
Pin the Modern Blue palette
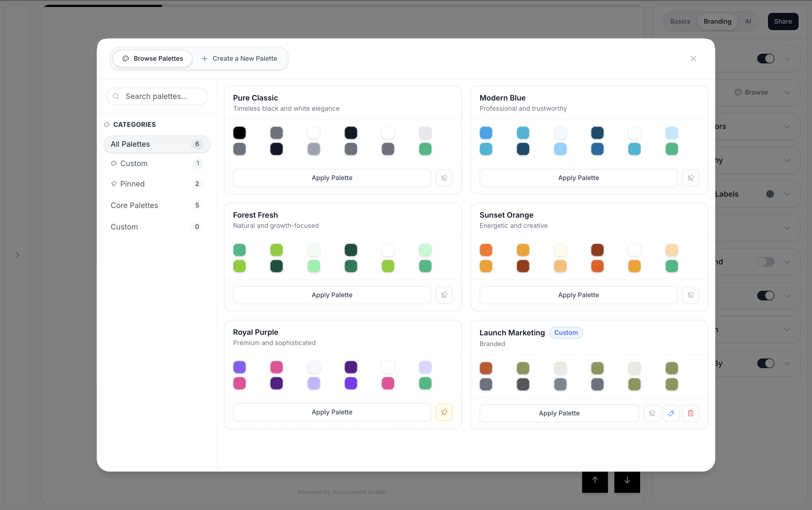pos(690,178)
